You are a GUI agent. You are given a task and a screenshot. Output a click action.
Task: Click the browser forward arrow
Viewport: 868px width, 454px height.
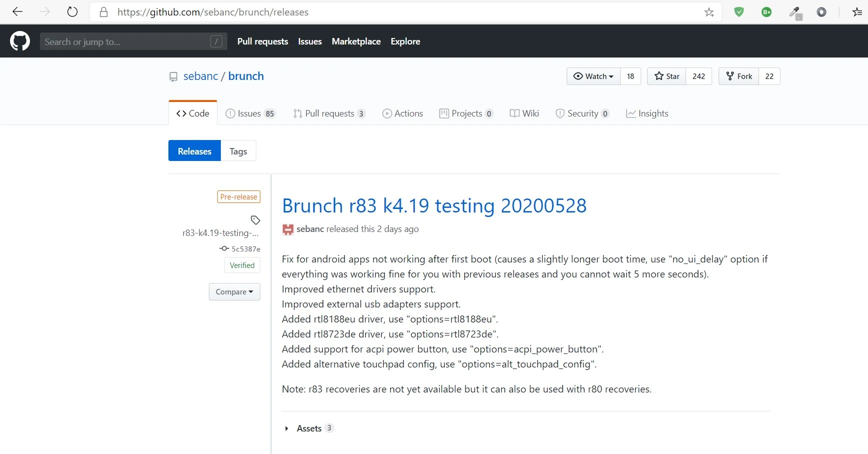pos(45,12)
